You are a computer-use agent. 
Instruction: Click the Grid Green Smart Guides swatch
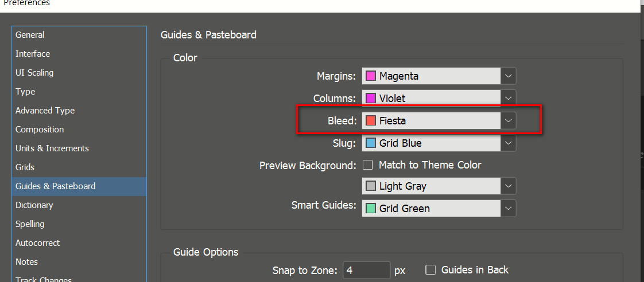coord(371,209)
